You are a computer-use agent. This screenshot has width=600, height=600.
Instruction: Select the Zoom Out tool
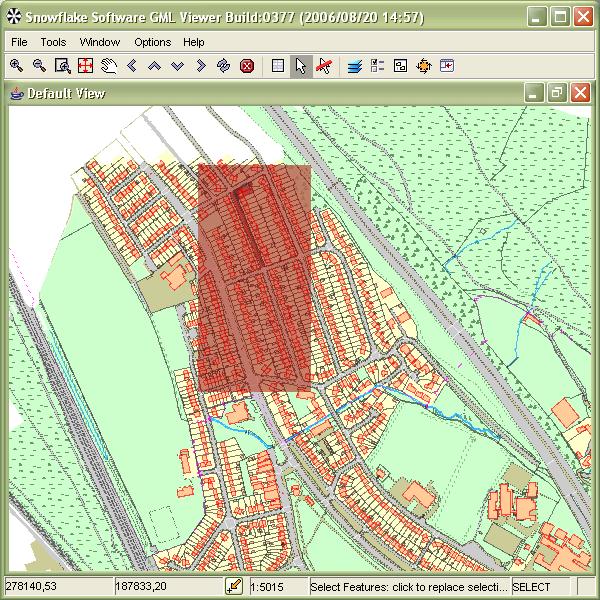point(39,66)
